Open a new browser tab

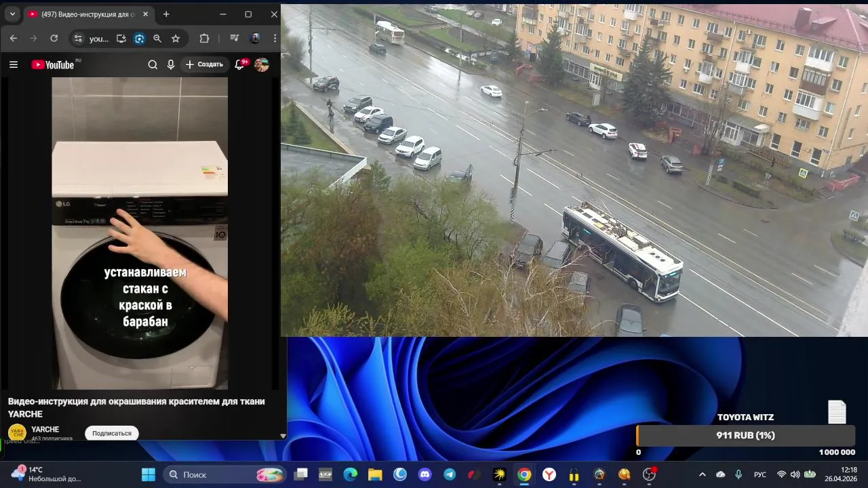pos(166,14)
